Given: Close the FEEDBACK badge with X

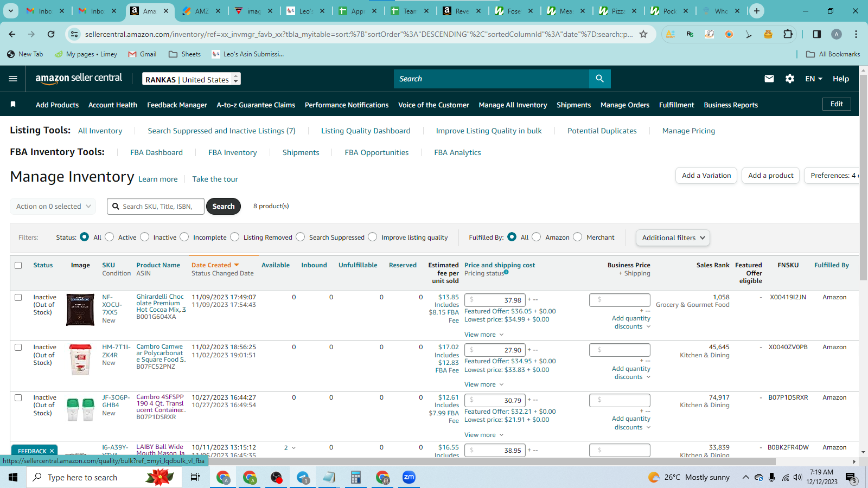Looking at the screenshot, I should (52, 451).
